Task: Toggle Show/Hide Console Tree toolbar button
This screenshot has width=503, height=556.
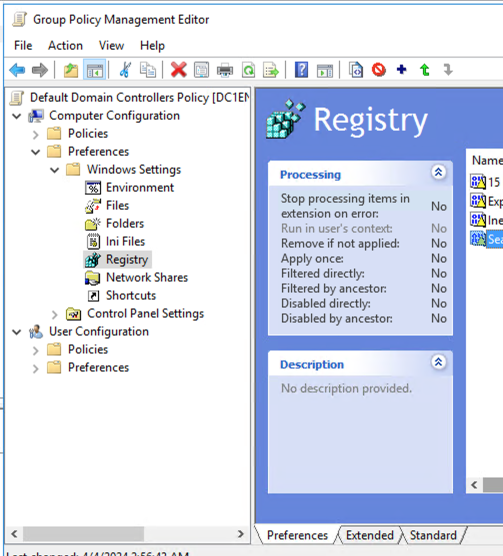Action: coord(94,70)
